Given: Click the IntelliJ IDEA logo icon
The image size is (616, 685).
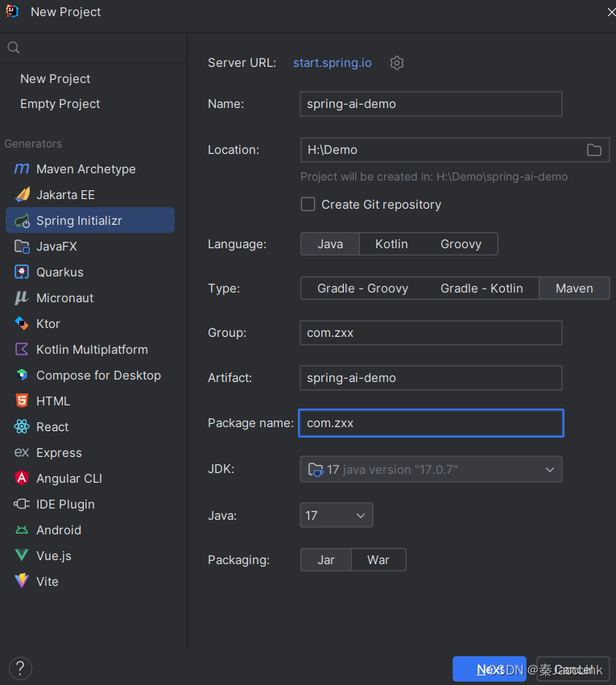Looking at the screenshot, I should (12, 11).
